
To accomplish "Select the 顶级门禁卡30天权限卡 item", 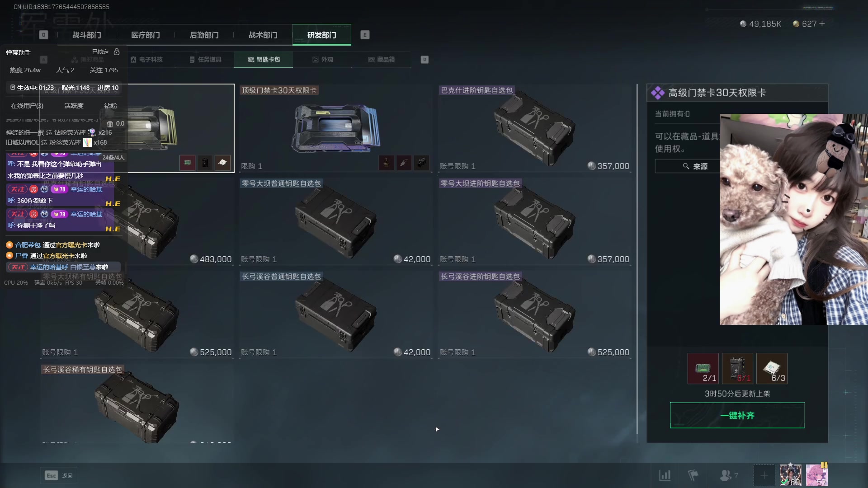I will tap(335, 128).
